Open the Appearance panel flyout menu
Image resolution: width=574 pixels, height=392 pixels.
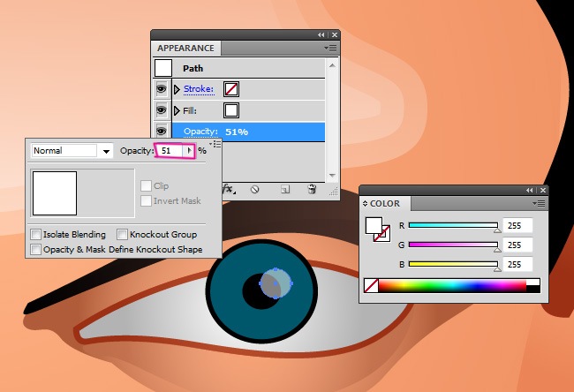point(330,48)
